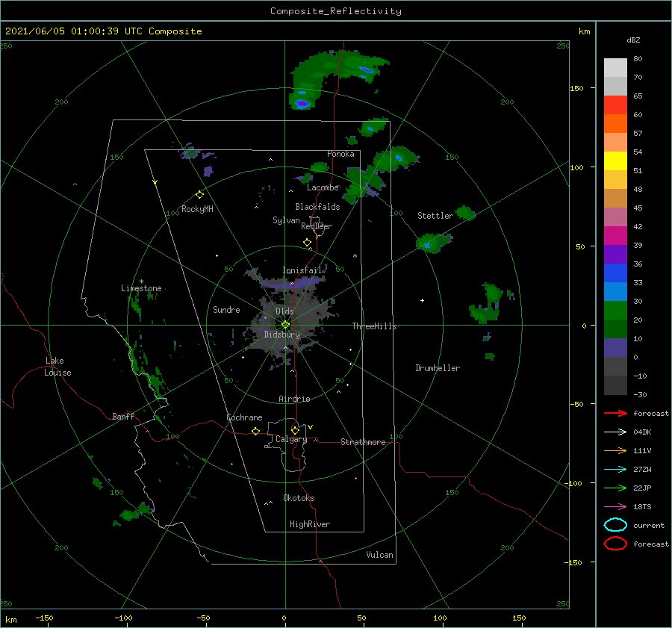The height and width of the screenshot is (628, 672).
Task: Click the purple echo band south of Innisfail
Action: click(293, 283)
